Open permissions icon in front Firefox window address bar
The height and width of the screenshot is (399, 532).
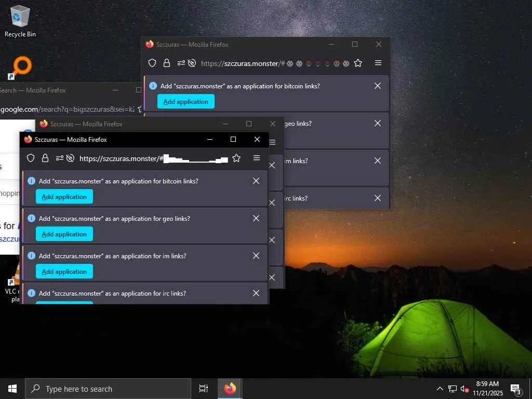coord(60,158)
